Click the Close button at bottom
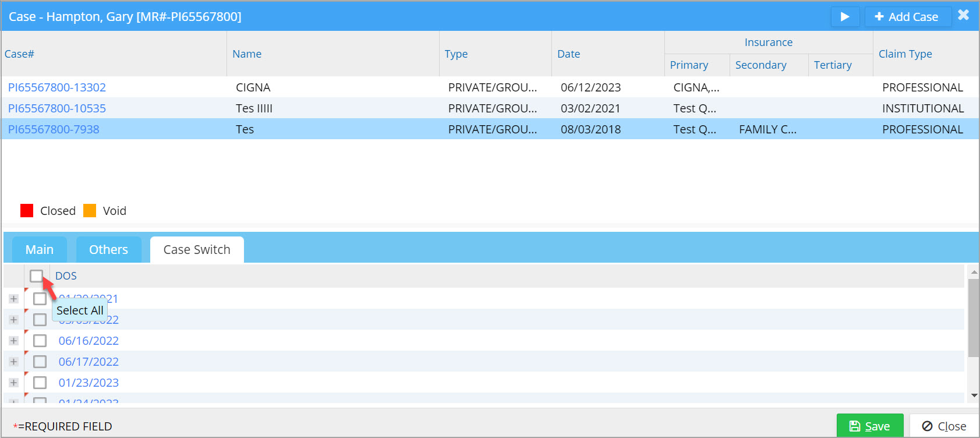Image resolution: width=980 pixels, height=438 pixels. (944, 426)
